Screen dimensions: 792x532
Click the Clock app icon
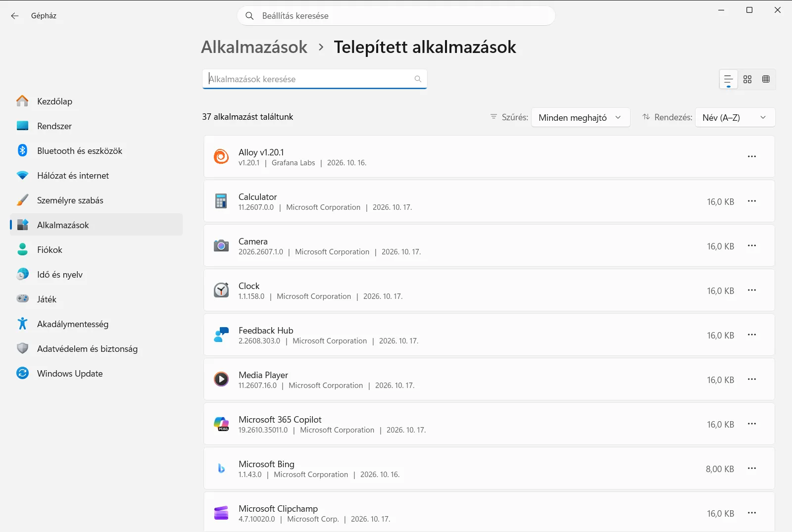click(x=221, y=290)
